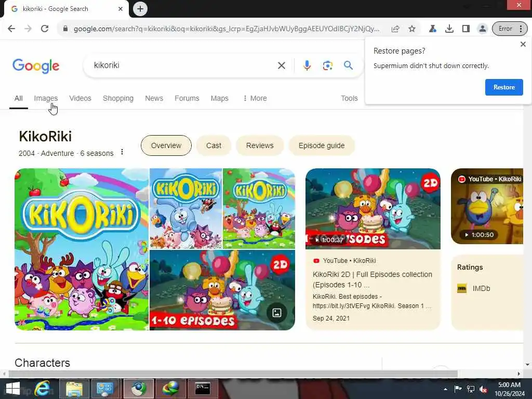Play the 1:00:37 KikoRiki 2D video
The height and width of the screenshot is (399, 532).
373,209
